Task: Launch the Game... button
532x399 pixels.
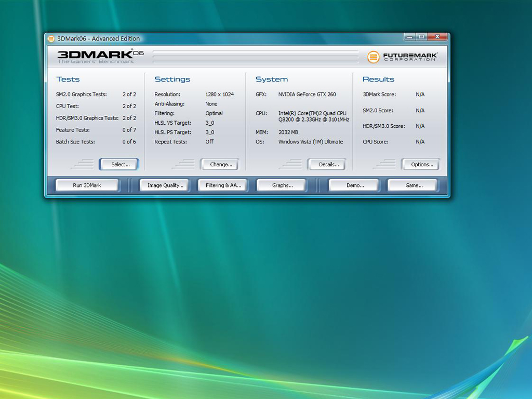Action: (x=413, y=185)
